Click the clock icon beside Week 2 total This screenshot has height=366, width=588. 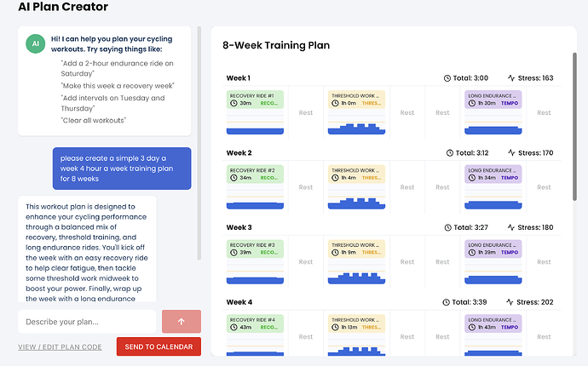click(447, 153)
